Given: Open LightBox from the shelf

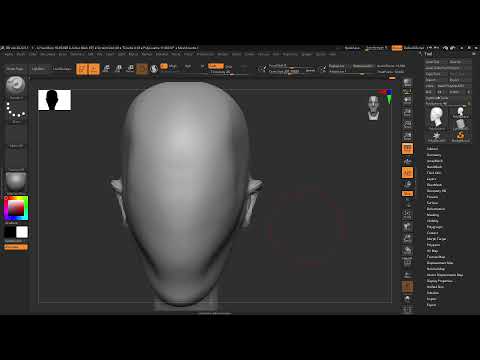Looking at the screenshot, I should (x=38, y=69).
